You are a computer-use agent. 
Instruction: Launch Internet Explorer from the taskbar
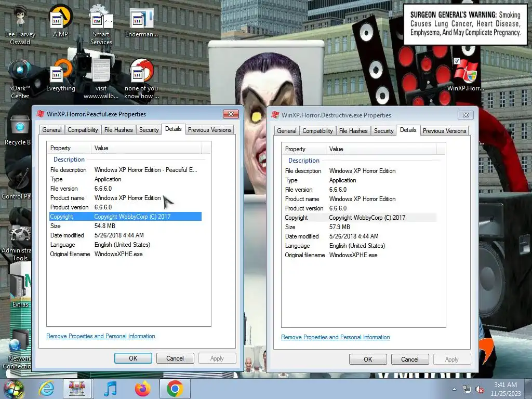point(46,389)
